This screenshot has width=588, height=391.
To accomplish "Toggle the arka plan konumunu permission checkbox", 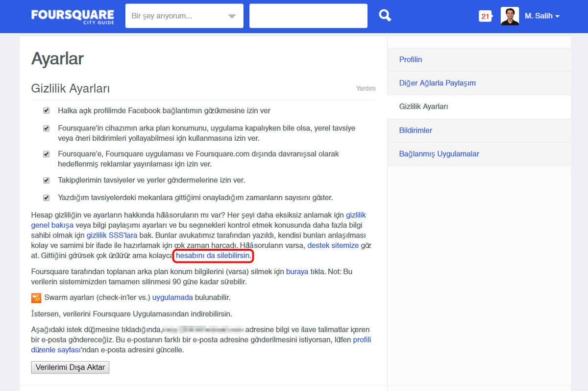I will 47,129.
